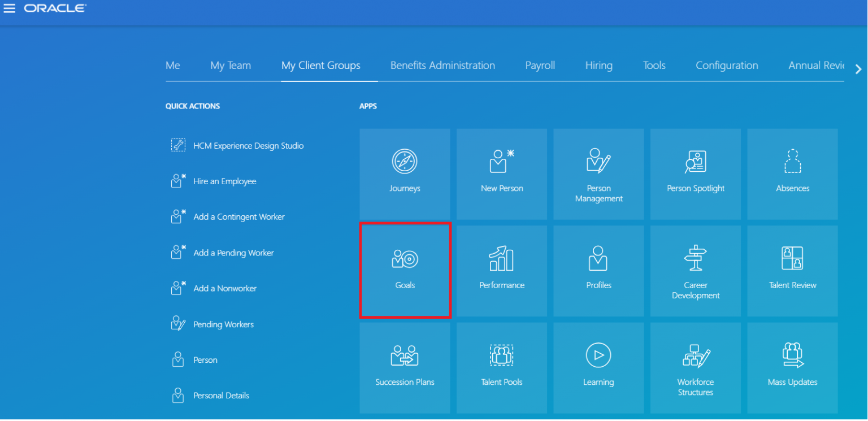Select the Benefits Administration tab
This screenshot has width=868, height=421.
coord(442,66)
